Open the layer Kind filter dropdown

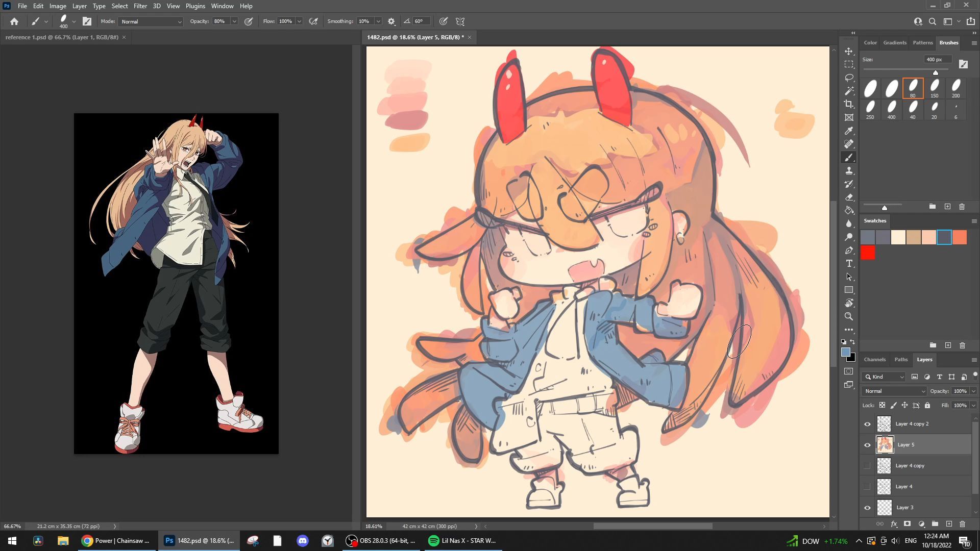pos(884,377)
